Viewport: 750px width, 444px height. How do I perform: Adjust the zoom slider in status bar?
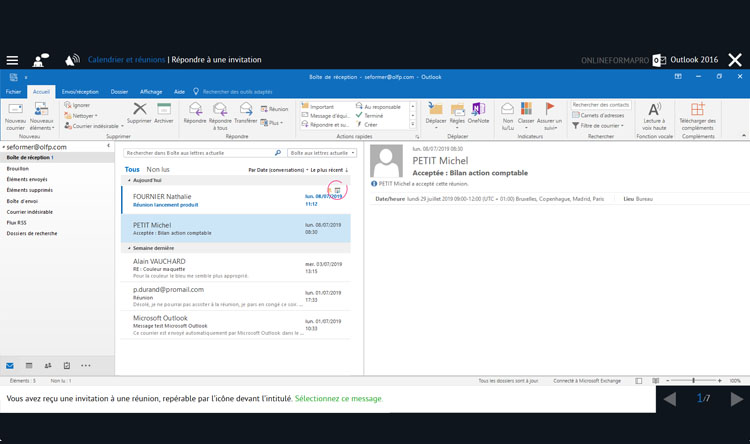tap(694, 381)
